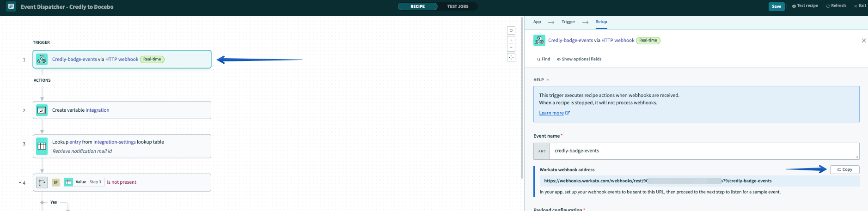Image resolution: width=868 pixels, height=211 pixels.
Task: Click the recipe document icon in header
Action: [x=11, y=6]
